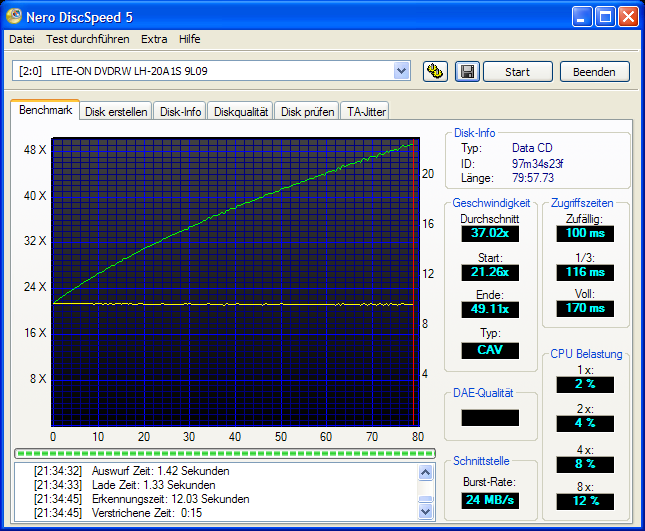Click the green test progress bar
Viewport: 645px width, 531px height.
[x=225, y=453]
